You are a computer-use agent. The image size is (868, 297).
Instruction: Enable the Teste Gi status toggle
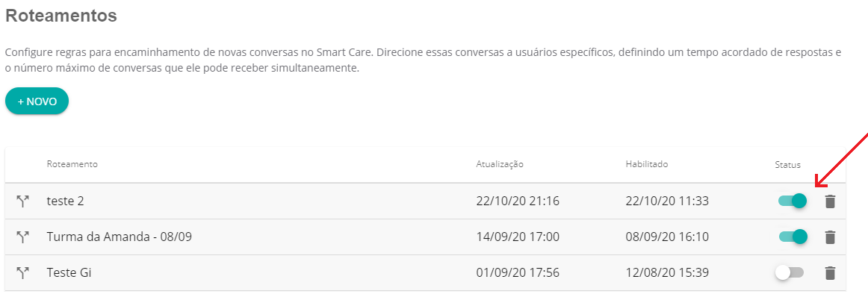click(x=790, y=272)
